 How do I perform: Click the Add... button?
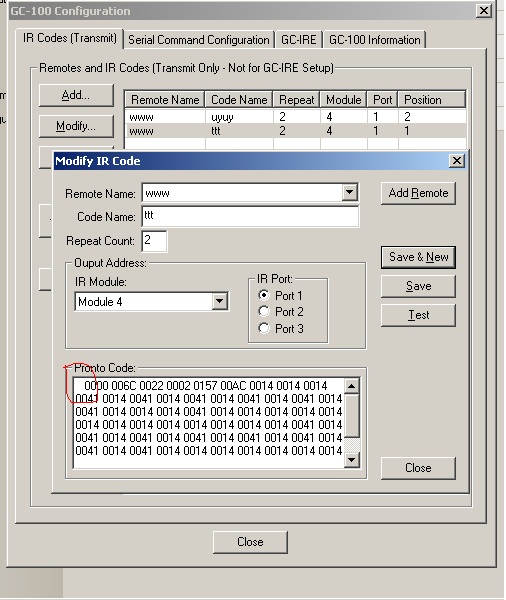click(x=76, y=95)
